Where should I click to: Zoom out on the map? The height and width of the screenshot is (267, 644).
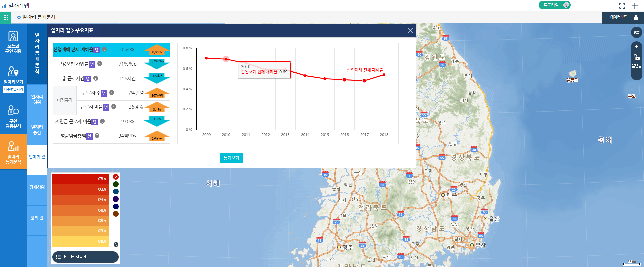coord(636,75)
